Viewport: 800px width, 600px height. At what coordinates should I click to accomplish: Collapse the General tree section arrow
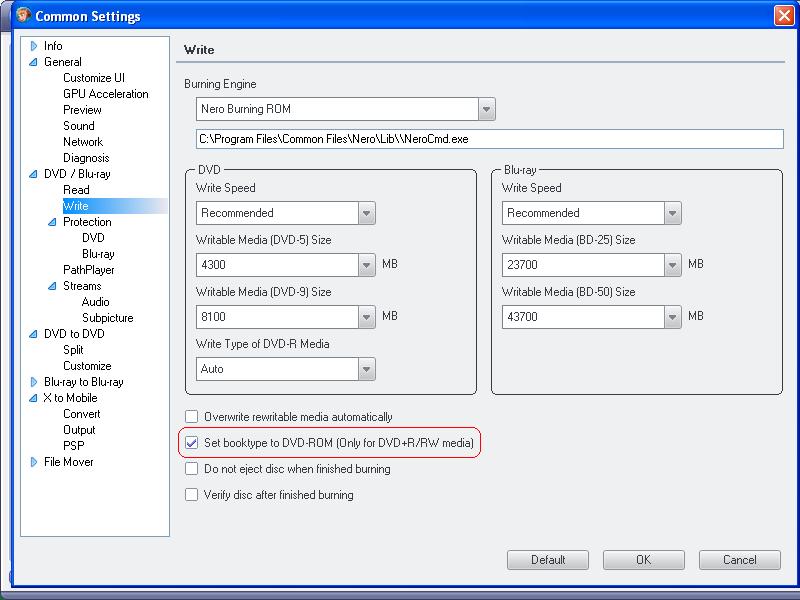point(34,62)
